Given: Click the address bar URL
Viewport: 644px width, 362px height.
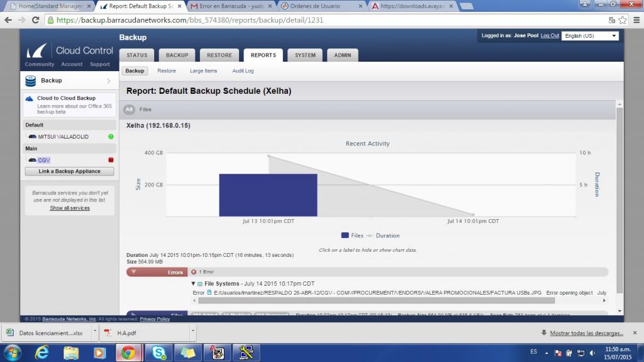Looking at the screenshot, I should click(x=190, y=20).
